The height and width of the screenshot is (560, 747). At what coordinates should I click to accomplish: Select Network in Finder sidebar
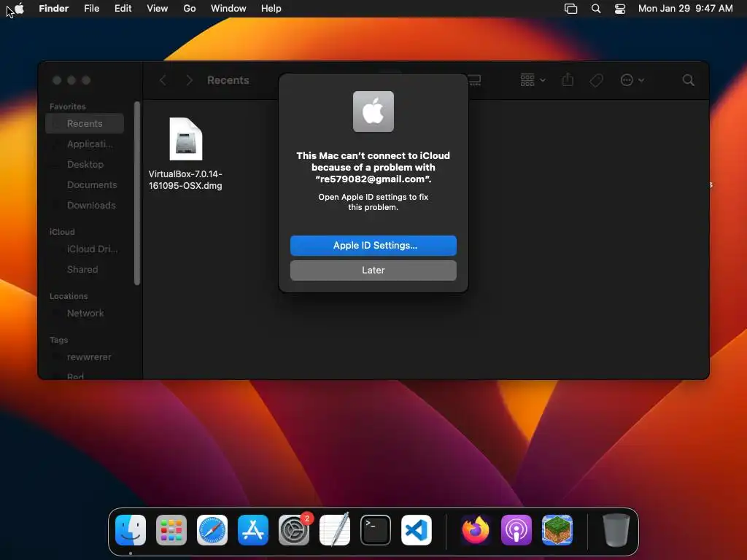85,314
